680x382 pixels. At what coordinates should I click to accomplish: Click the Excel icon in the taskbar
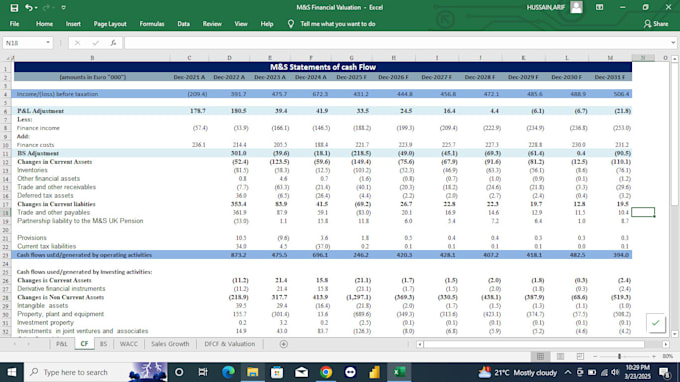pos(399,372)
